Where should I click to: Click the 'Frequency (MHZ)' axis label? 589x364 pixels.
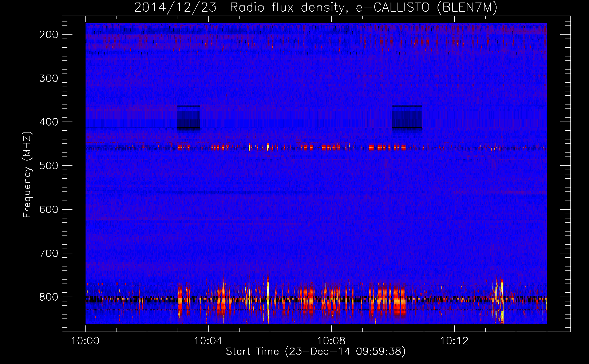[27, 175]
